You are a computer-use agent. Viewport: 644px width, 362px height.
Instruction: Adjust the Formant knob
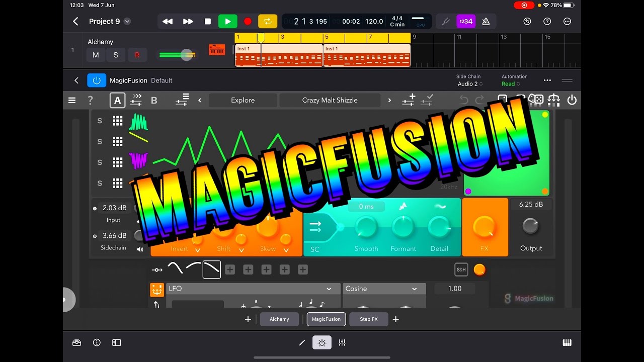pyautogui.click(x=403, y=227)
